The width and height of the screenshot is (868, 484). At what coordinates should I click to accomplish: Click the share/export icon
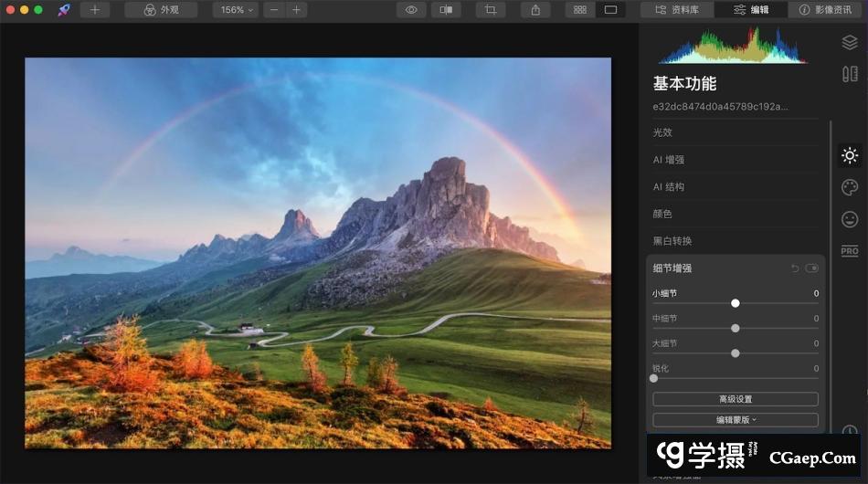click(535, 10)
